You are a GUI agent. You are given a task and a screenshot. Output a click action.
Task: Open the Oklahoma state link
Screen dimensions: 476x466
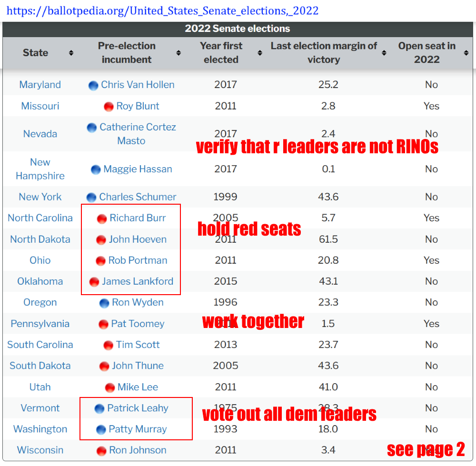(40, 281)
